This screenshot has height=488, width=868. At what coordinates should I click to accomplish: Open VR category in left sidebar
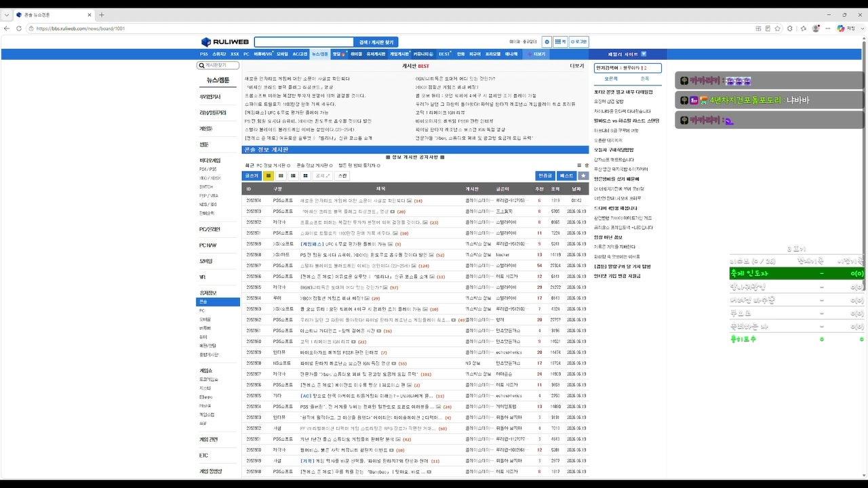tap(202, 277)
